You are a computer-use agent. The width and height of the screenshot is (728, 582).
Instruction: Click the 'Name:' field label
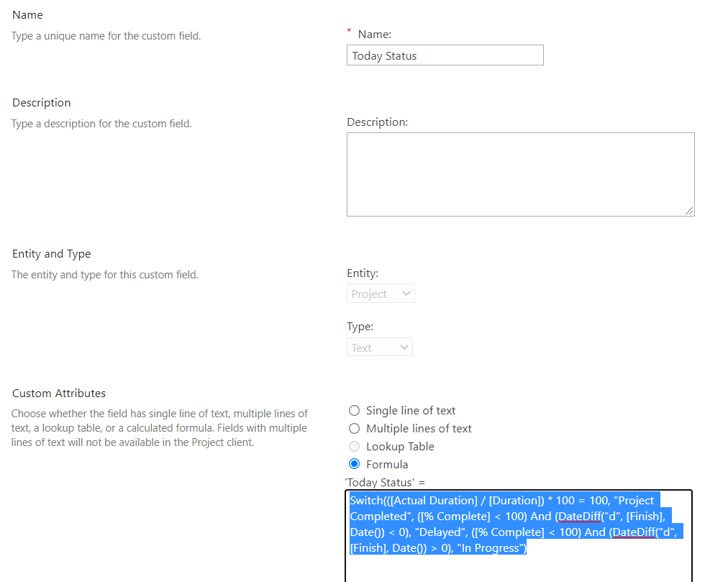375,35
